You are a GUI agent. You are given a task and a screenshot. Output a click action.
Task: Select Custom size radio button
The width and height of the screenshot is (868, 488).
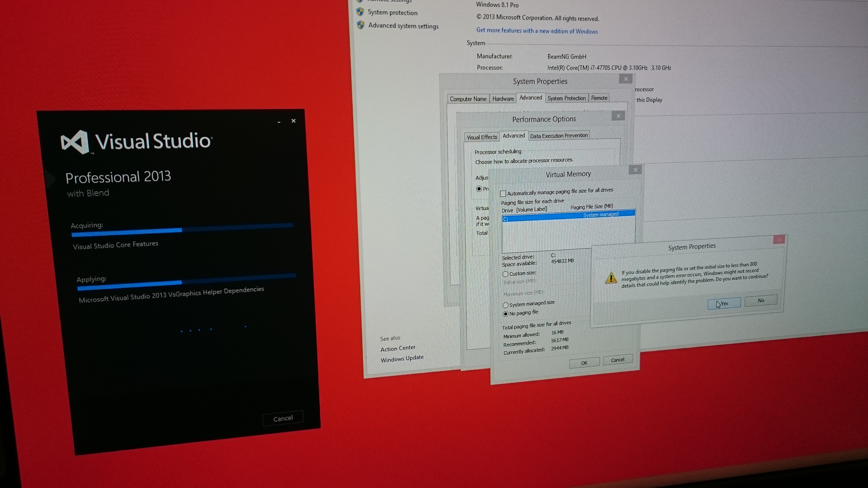(x=505, y=274)
